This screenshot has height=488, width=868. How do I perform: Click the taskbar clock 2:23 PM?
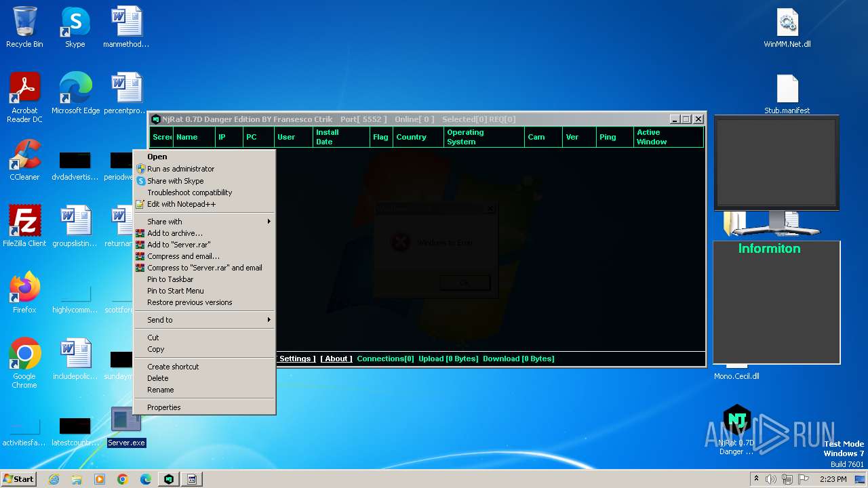tap(833, 479)
